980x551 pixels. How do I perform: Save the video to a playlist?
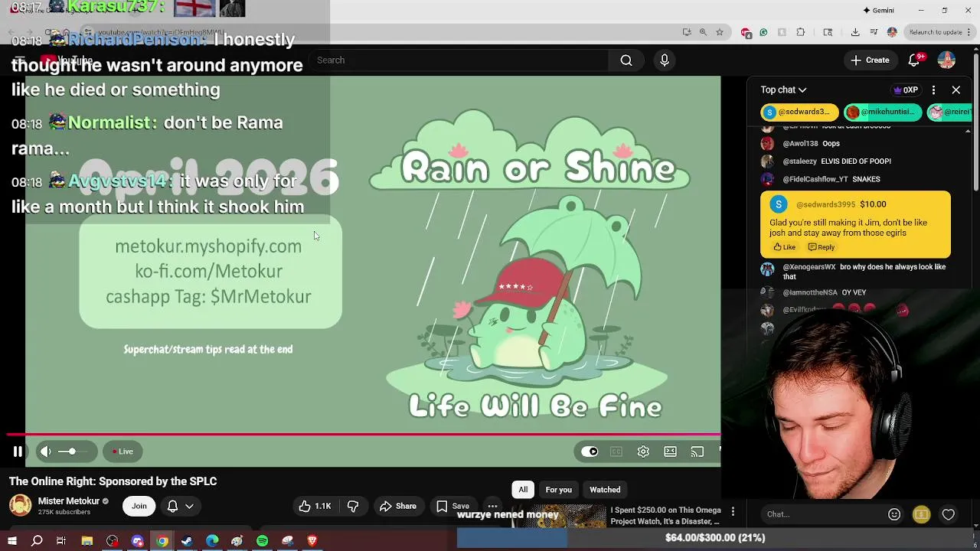(x=452, y=506)
